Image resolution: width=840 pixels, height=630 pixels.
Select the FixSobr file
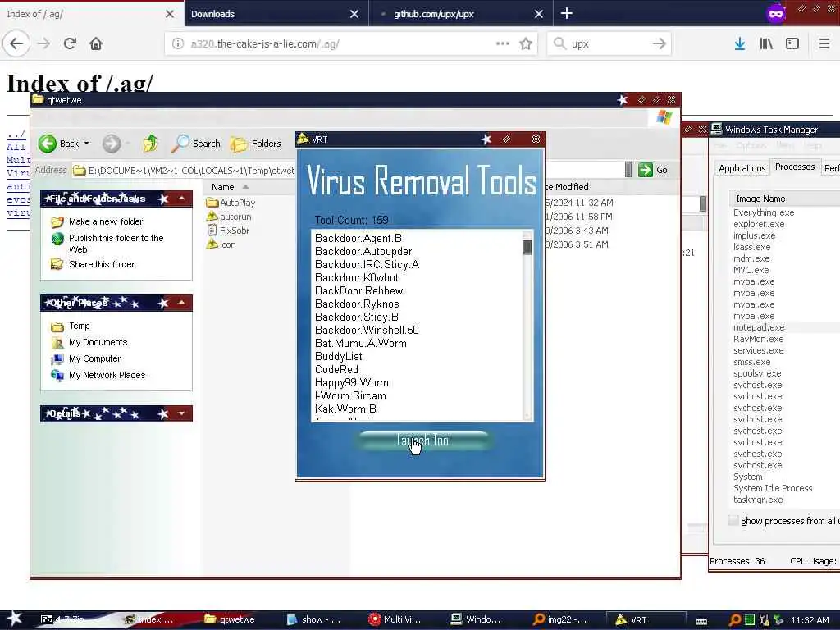(228, 231)
